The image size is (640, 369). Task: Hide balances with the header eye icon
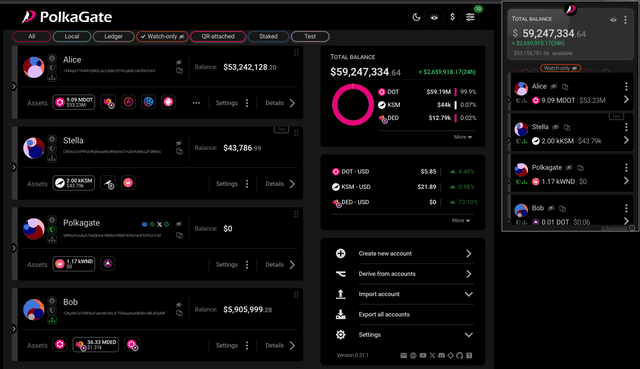tap(434, 17)
